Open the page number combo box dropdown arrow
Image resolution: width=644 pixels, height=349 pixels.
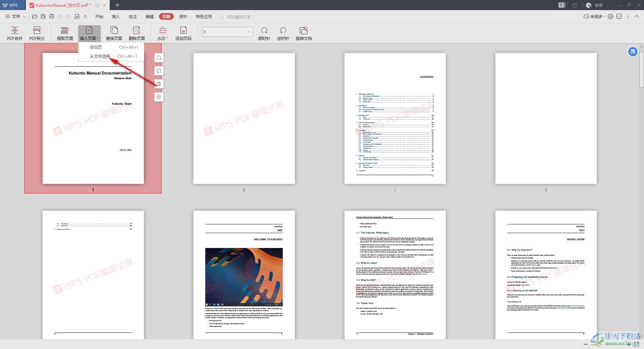point(249,32)
